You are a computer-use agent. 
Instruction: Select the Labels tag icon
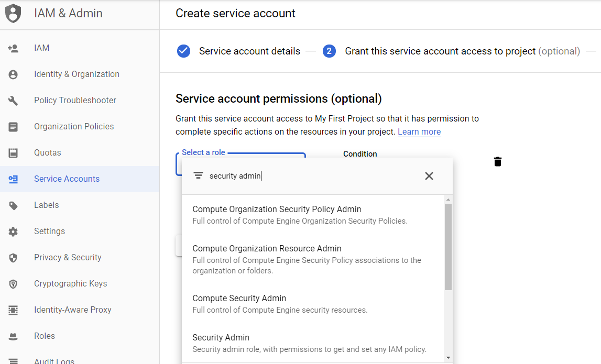(14, 205)
